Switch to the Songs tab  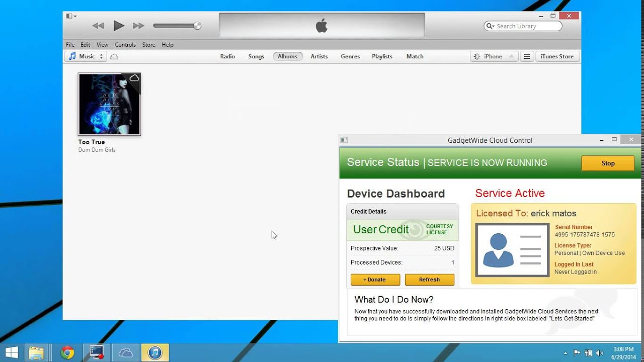pyautogui.click(x=256, y=56)
